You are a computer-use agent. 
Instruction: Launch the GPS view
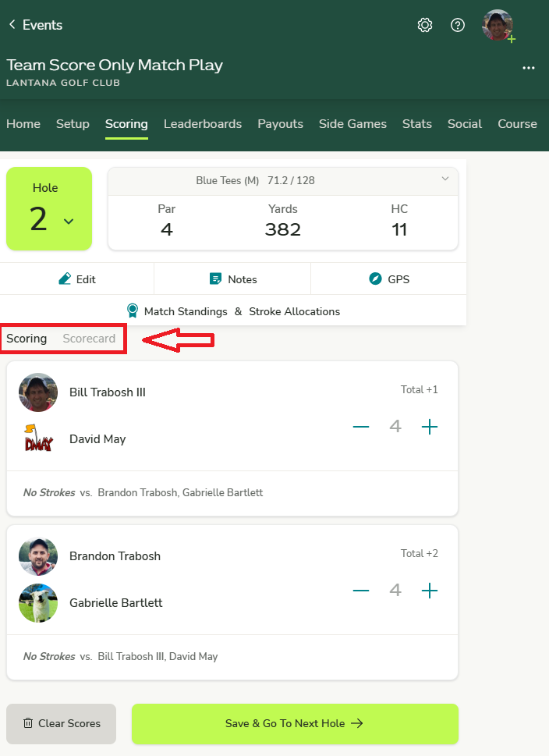(388, 279)
